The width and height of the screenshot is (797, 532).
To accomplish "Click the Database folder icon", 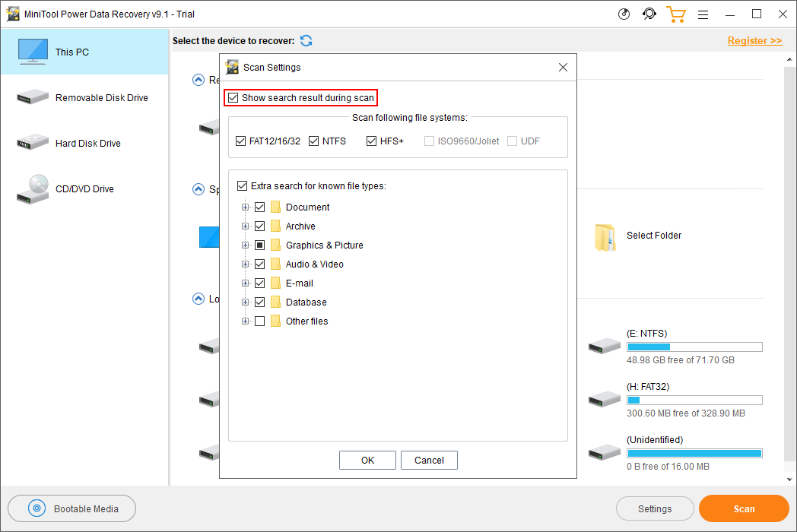I will coord(275,302).
